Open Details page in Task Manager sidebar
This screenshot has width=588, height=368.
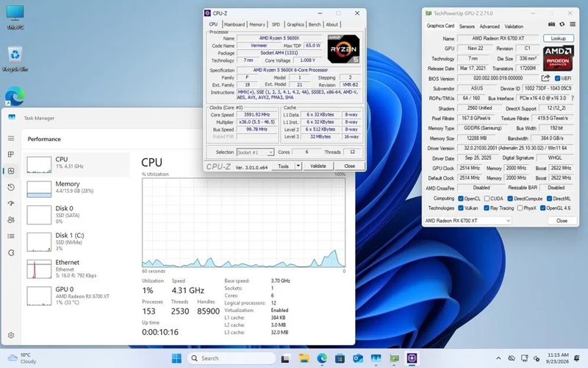click(x=11, y=236)
